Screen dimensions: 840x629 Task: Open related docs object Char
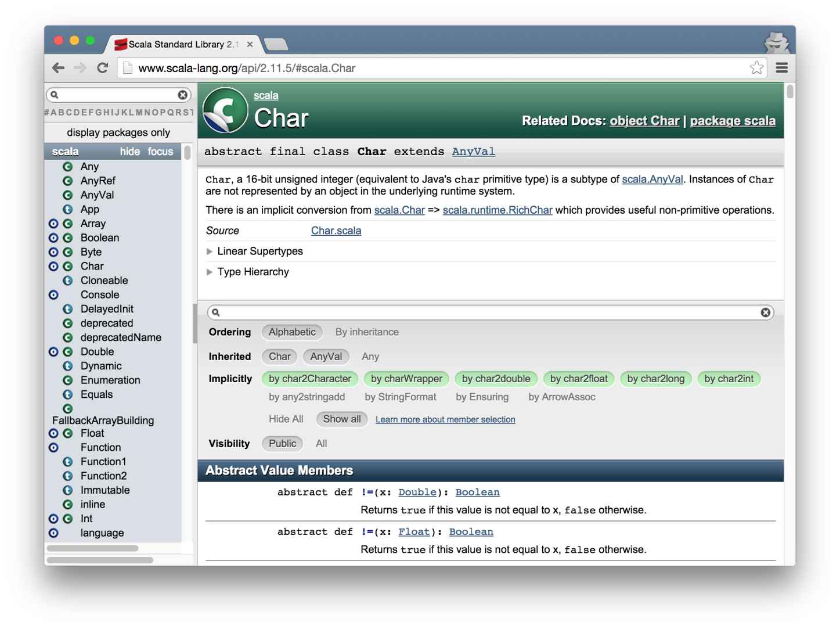coord(644,121)
